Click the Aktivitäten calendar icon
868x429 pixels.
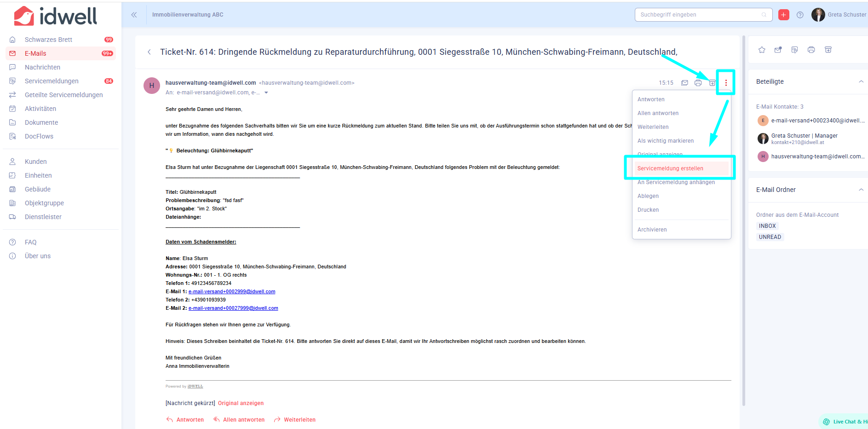pos(12,109)
